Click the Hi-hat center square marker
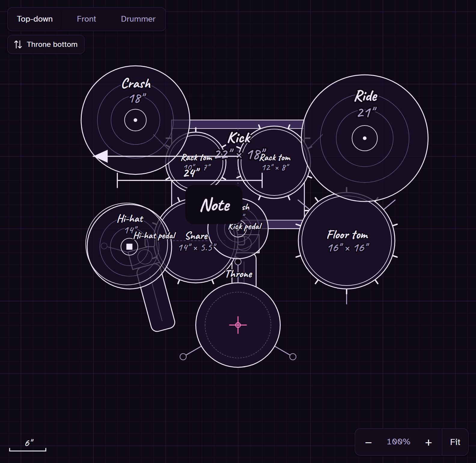 pos(129,247)
